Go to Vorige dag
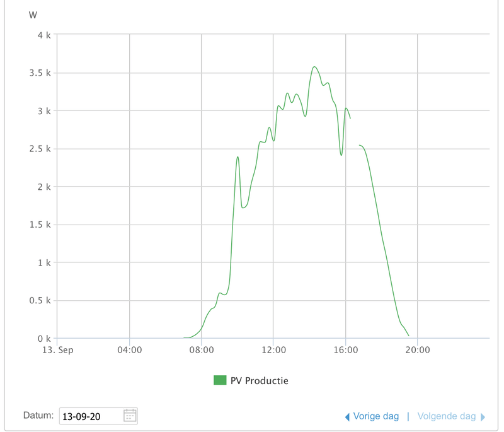Viewport: 504px width, 432px height. point(375,416)
